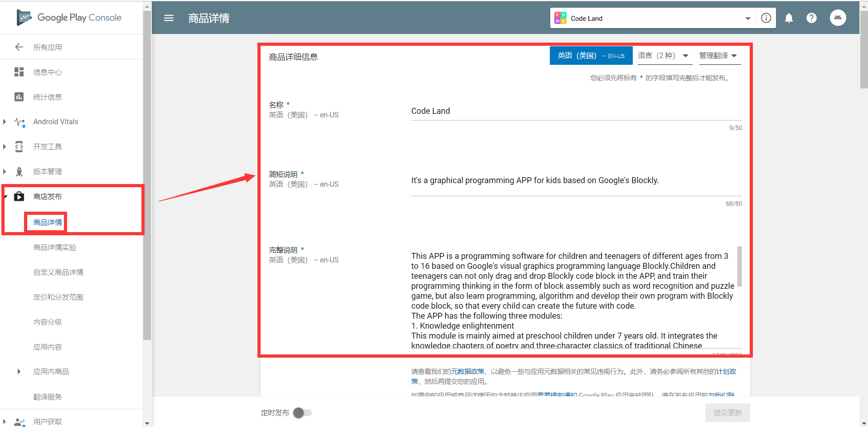The width and height of the screenshot is (868, 427).
Task: Open the account avatar menu
Action: point(838,18)
